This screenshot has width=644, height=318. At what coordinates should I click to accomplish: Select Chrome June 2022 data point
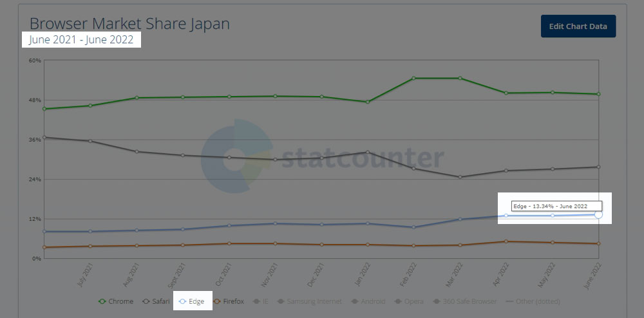[598, 94]
